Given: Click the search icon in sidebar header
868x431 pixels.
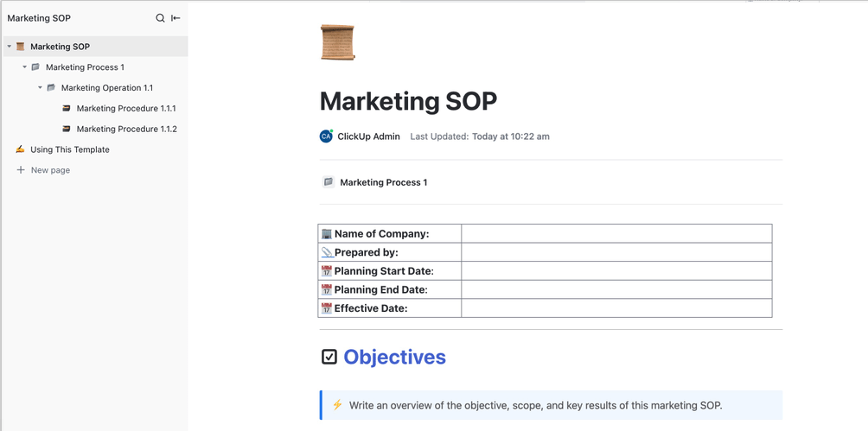Looking at the screenshot, I should point(160,18).
